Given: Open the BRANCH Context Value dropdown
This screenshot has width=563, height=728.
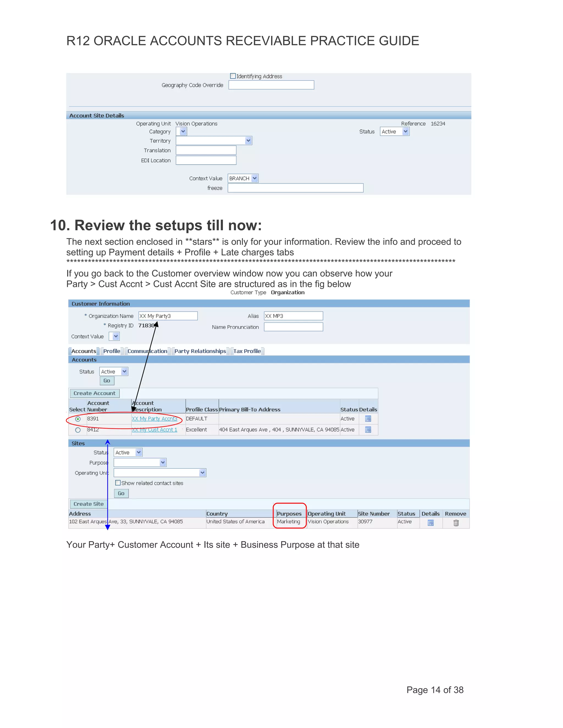Looking at the screenshot, I should coord(243,178).
